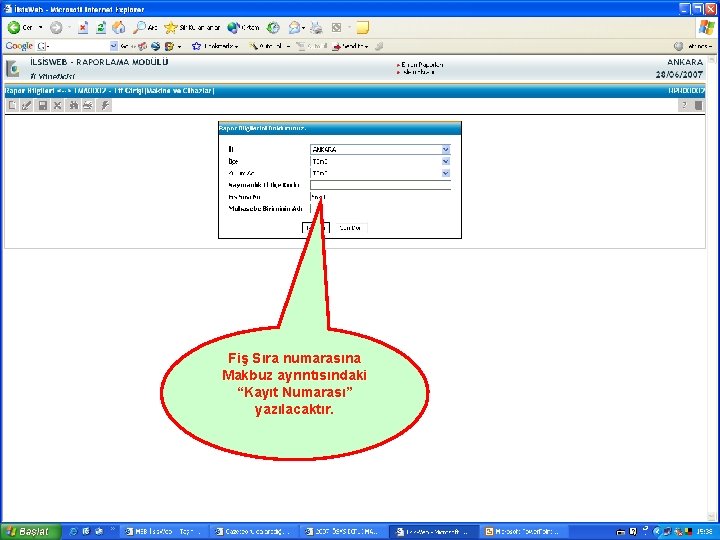Click the taskbar clock
The height and width of the screenshot is (540, 720).
[703, 532]
